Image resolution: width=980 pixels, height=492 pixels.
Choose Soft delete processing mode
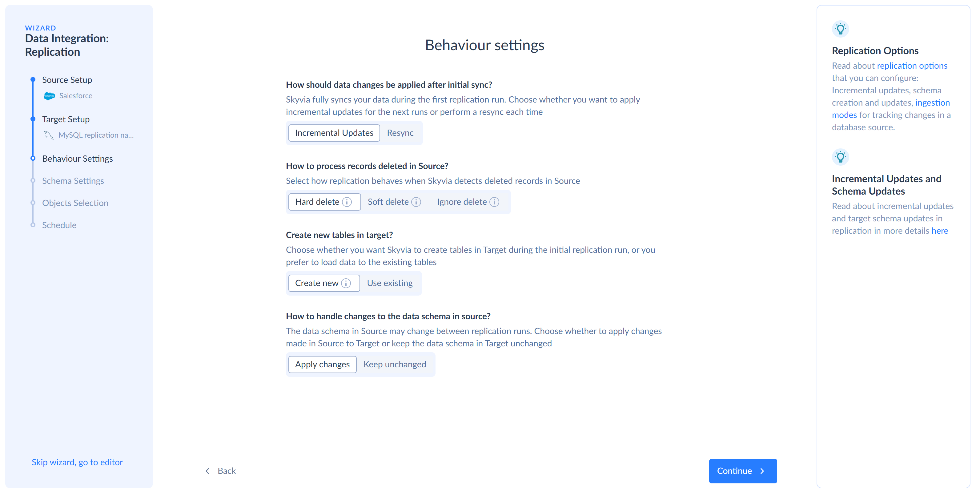click(x=388, y=202)
